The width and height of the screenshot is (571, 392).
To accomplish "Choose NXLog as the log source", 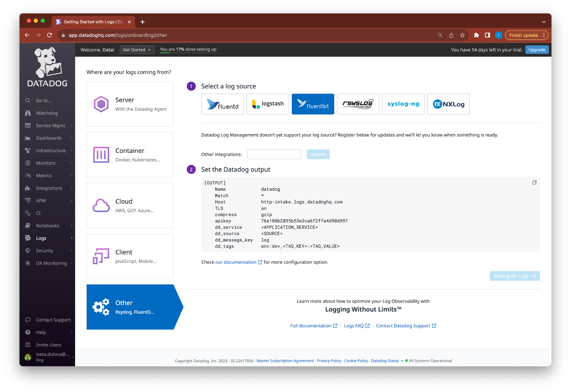I will [x=448, y=104].
